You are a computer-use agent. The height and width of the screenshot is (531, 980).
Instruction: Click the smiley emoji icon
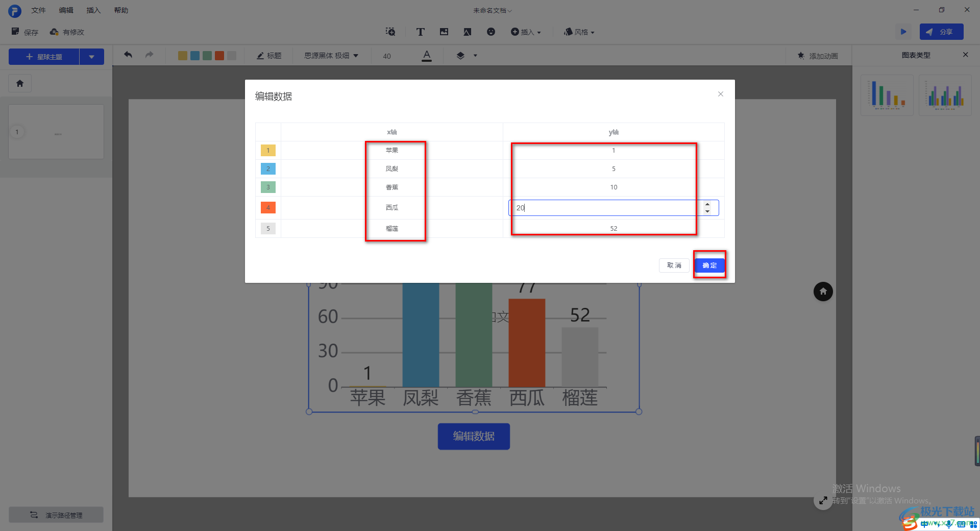click(491, 32)
